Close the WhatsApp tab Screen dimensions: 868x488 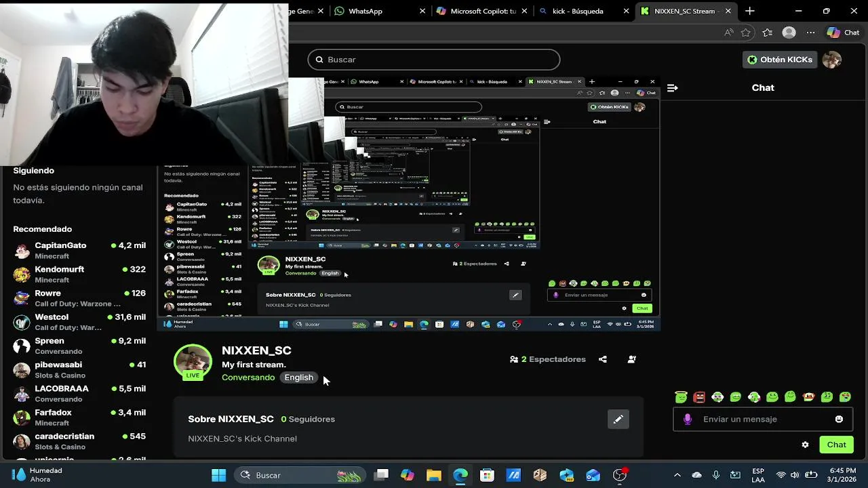point(422,11)
